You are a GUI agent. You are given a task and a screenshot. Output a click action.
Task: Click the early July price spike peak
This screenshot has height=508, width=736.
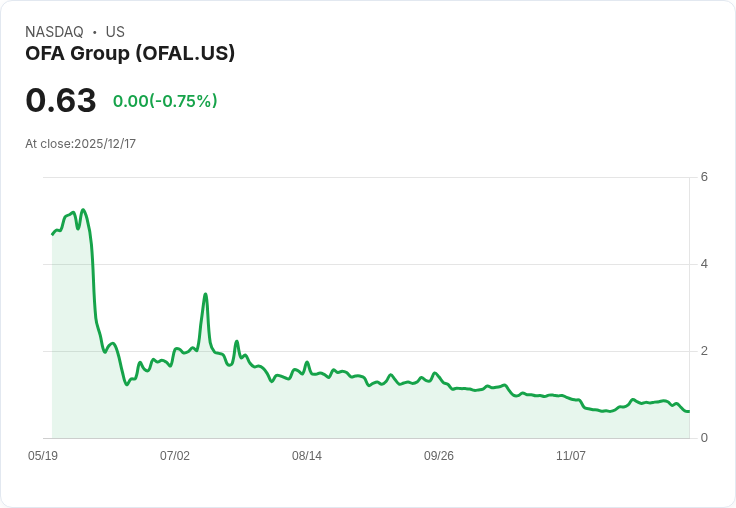(205, 294)
